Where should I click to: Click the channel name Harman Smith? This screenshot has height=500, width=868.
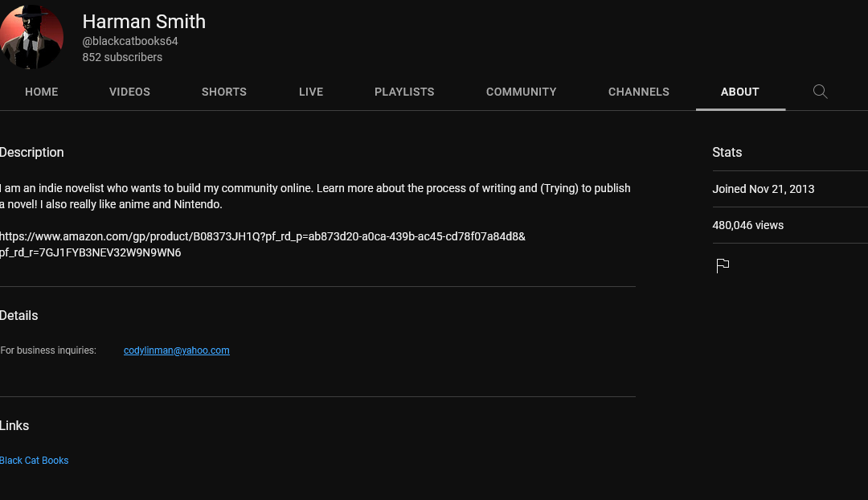(144, 22)
